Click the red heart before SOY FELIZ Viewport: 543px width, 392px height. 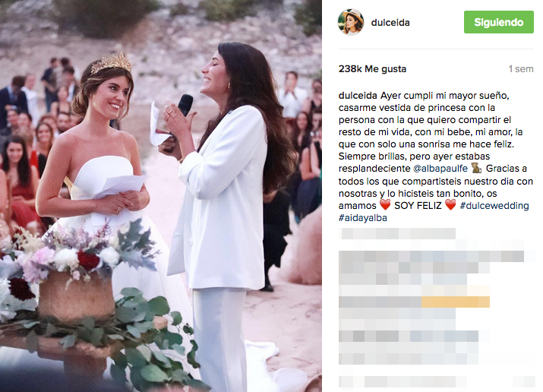click(385, 205)
